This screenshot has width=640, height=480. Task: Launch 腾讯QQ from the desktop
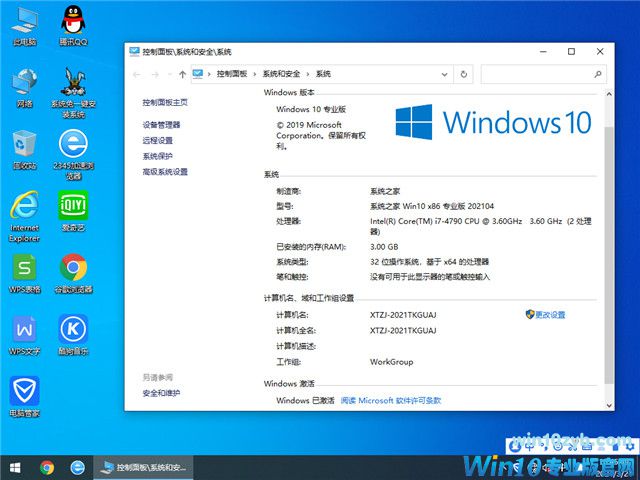[73, 26]
